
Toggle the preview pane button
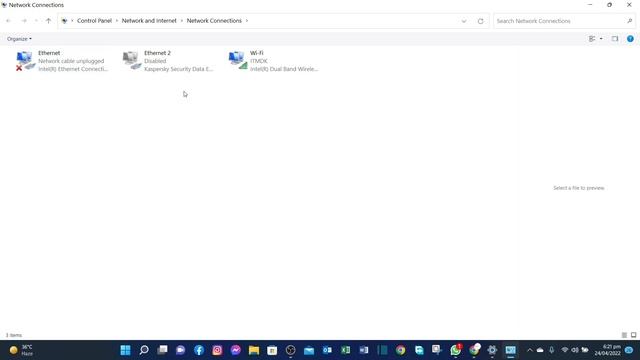coord(615,39)
